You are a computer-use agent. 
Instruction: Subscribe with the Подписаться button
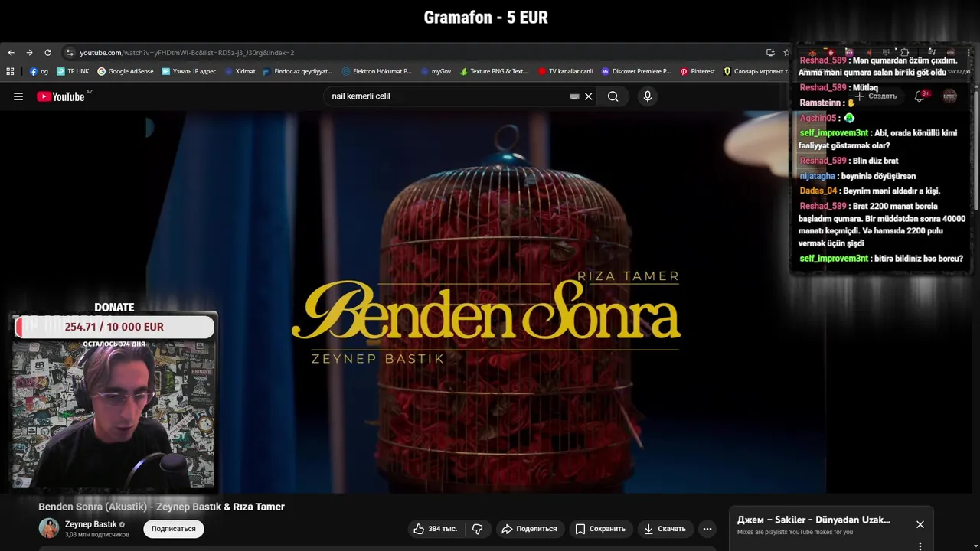[x=174, y=529]
